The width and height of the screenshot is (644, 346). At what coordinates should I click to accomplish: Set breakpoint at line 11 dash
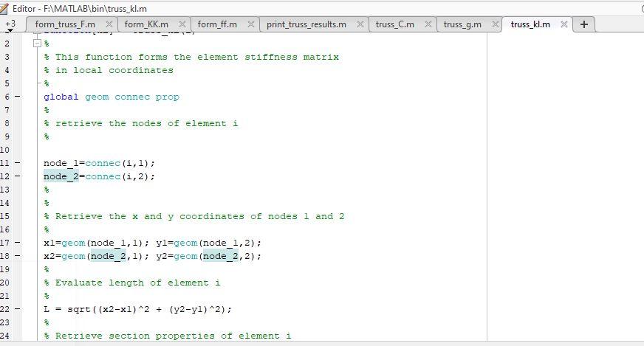pyautogui.click(x=18, y=163)
